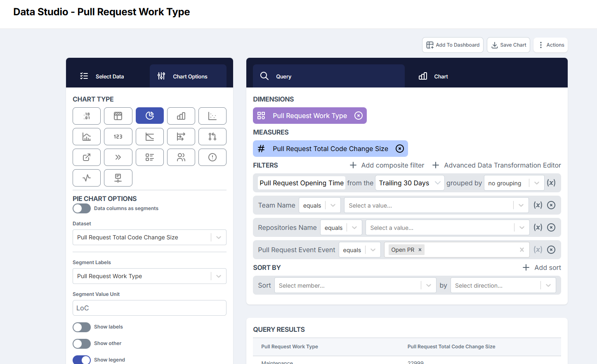
Task: Delete the Pull Request Event Event filter
Action: [551, 250]
